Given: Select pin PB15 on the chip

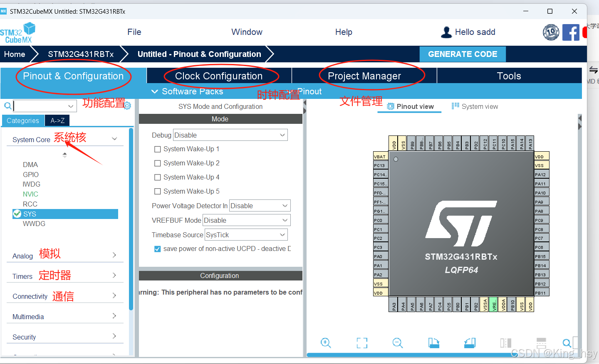Looking at the screenshot, I should coord(542,256).
